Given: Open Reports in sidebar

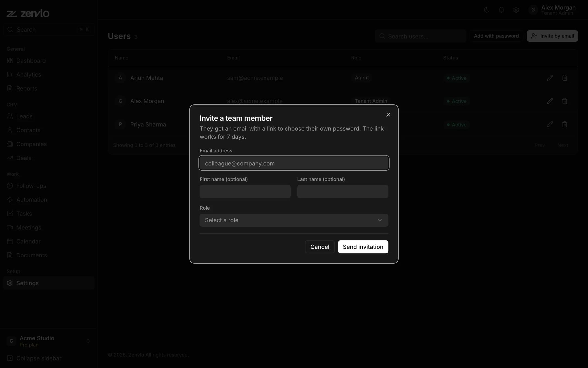Looking at the screenshot, I should coord(49,88).
